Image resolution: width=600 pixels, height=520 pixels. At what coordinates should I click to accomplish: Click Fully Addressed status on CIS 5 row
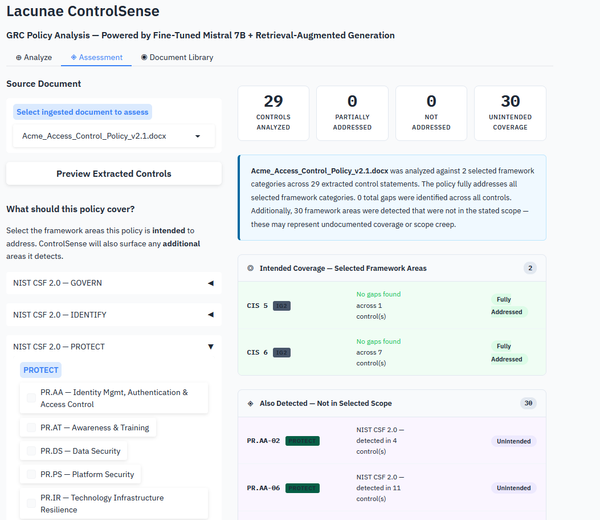pos(509,306)
